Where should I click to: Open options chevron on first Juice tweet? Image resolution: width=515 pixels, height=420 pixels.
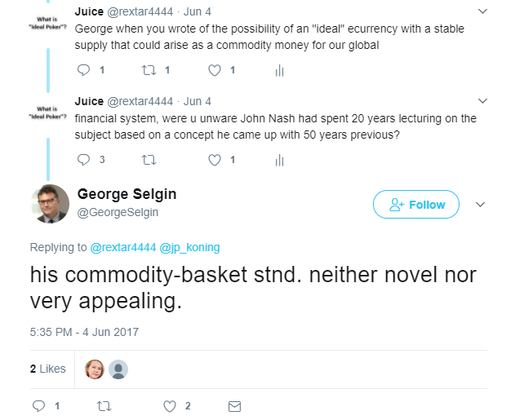(x=482, y=11)
